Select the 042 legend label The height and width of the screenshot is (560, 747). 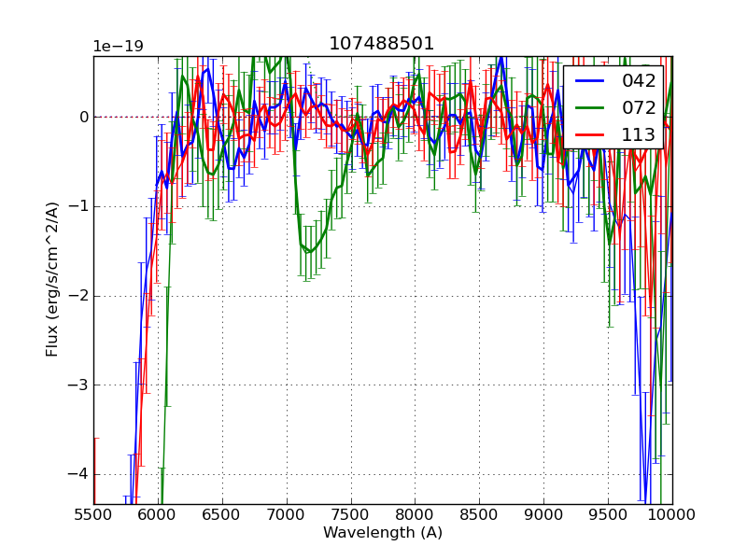coord(639,80)
